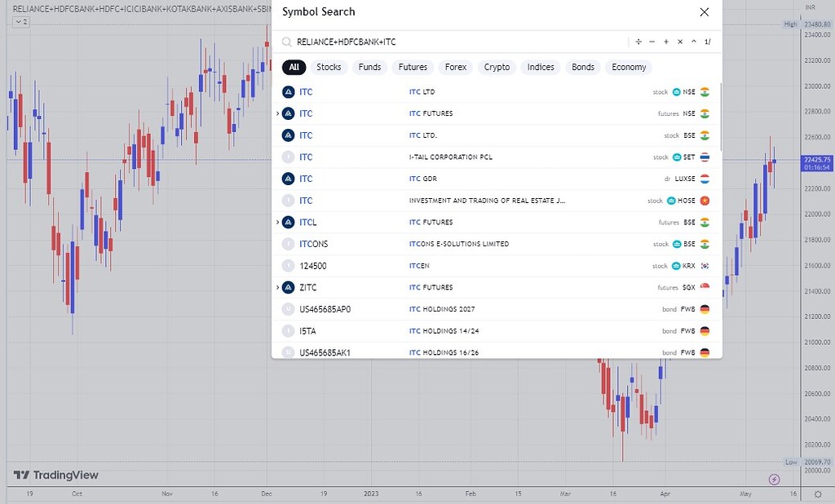835x504 pixels.
Task: Click ZITC row logo icon
Action: [x=288, y=287]
